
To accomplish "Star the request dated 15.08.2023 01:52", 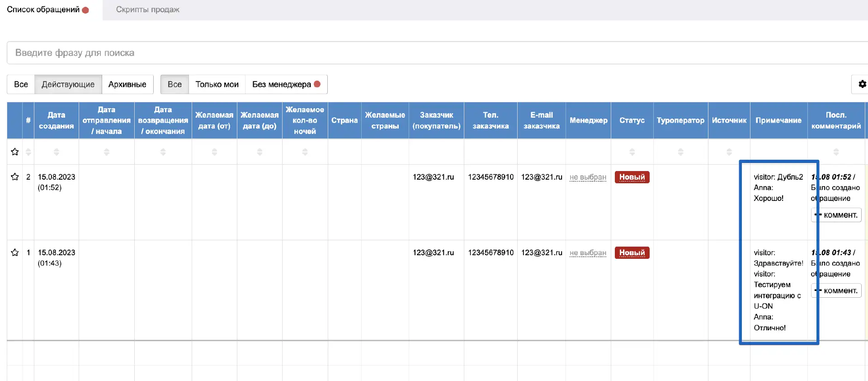I will point(15,177).
